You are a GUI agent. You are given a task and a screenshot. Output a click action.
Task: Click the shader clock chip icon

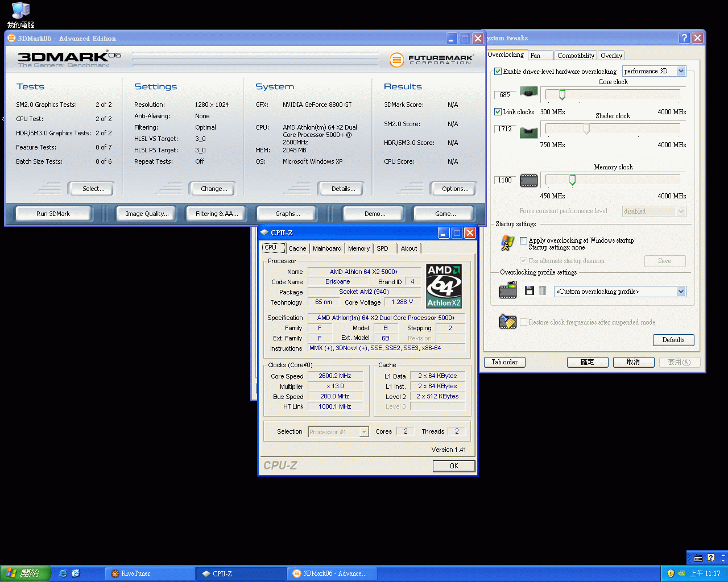[x=529, y=132]
